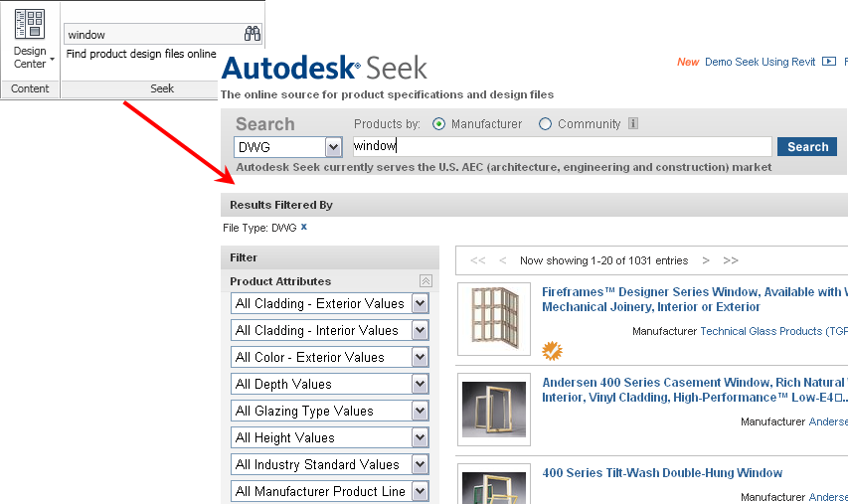Click the blue Search button
This screenshot has height=504, width=848.
tap(807, 146)
